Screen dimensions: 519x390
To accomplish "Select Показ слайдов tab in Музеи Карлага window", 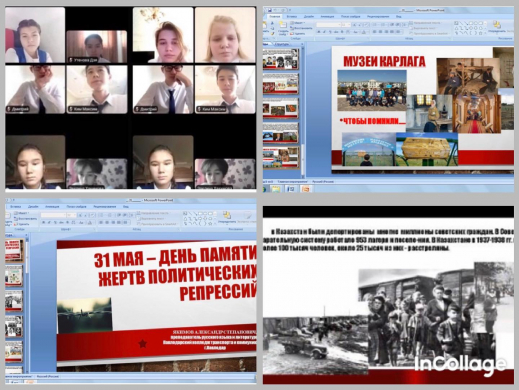I will 351,17.
